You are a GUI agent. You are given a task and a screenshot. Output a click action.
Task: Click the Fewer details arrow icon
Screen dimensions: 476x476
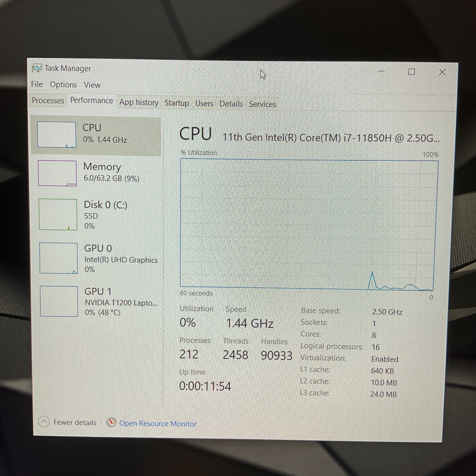tap(44, 422)
